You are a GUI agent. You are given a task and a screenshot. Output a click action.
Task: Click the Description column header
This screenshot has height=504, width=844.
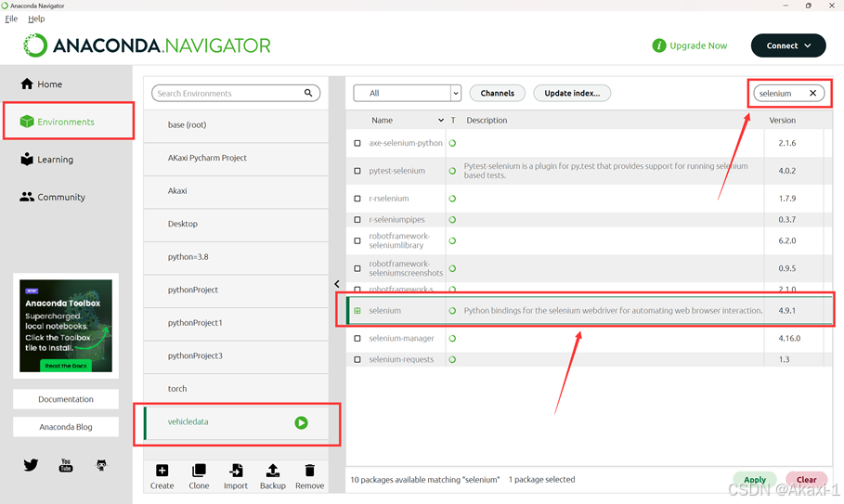click(x=487, y=121)
